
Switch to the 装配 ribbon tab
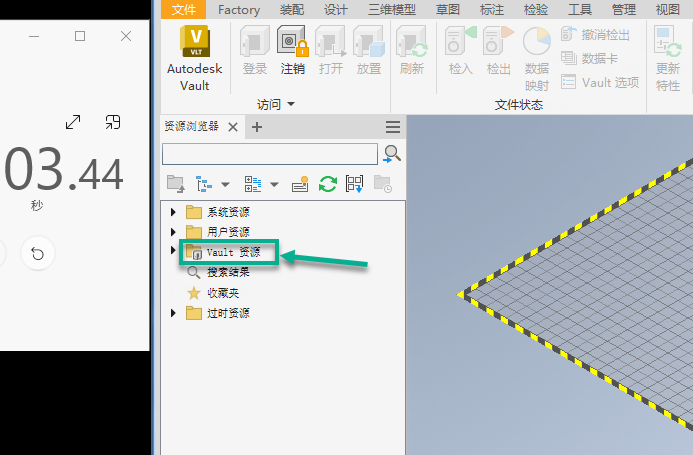[292, 9]
